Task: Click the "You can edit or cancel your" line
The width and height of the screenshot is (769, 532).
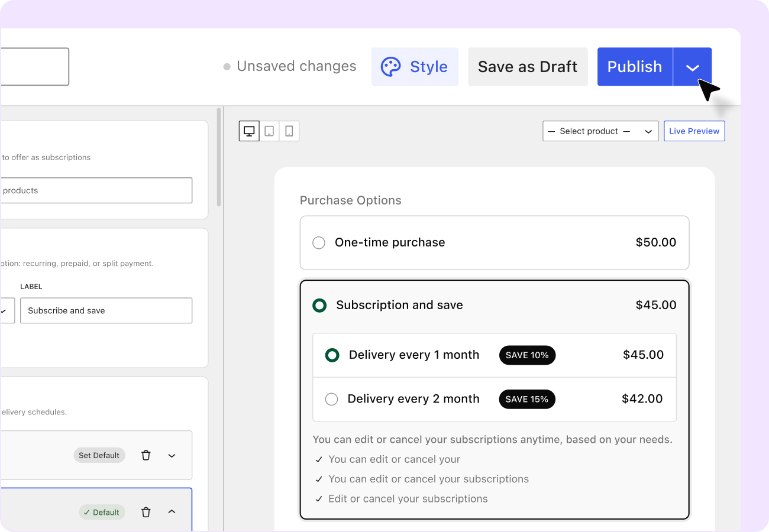Action: click(x=394, y=459)
